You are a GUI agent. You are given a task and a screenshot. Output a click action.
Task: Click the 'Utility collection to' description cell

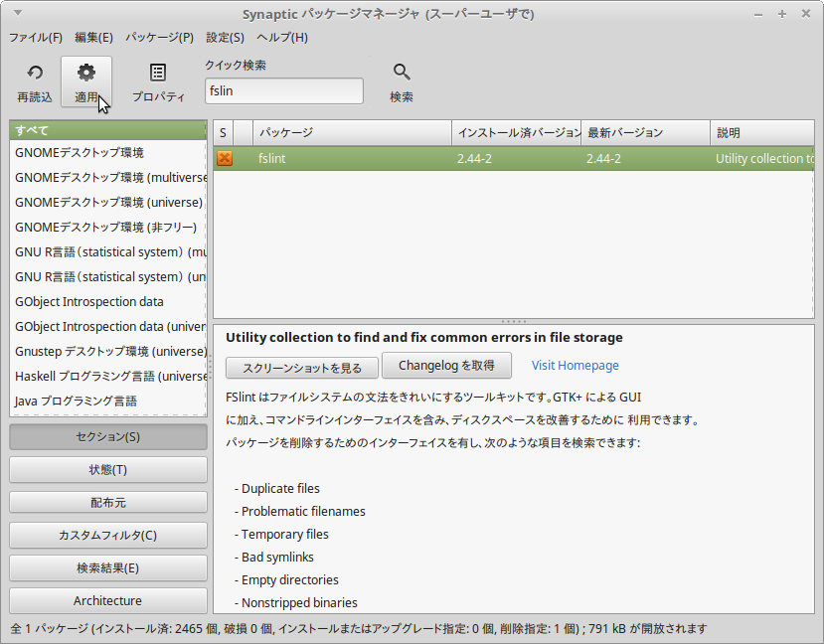click(764, 159)
